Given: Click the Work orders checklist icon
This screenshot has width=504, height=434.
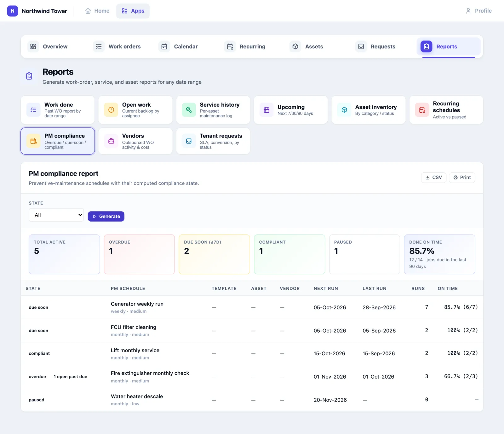Looking at the screenshot, I should tap(99, 47).
